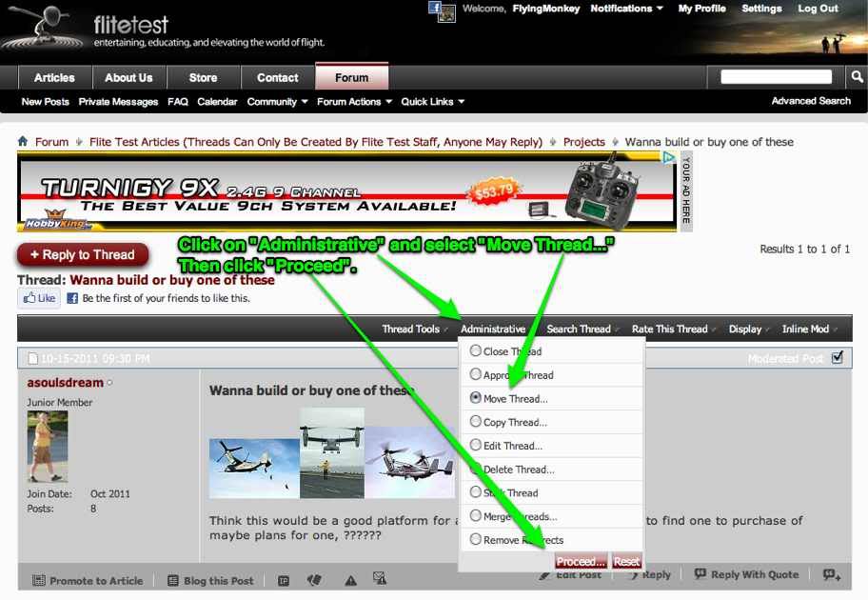Screen dimensions: 868x600
Task: Open the first Osprey aircraft photo thumbnail
Action: point(254,469)
